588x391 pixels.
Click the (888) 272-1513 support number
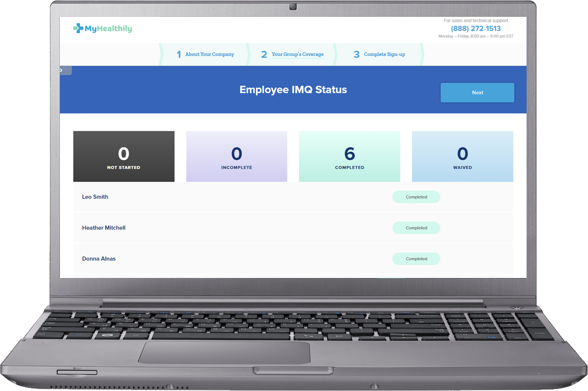[x=476, y=28]
